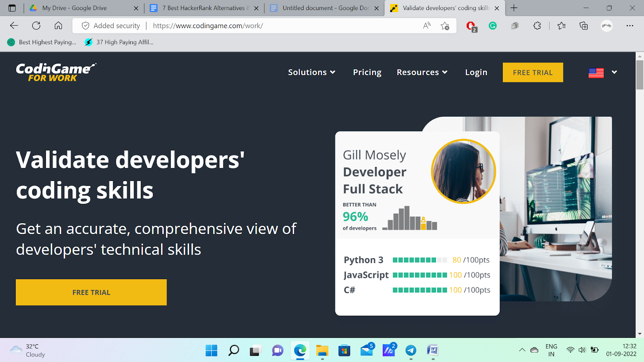Click the FREE TRIAL button in header
This screenshot has height=362, width=644.
pyautogui.click(x=533, y=72)
